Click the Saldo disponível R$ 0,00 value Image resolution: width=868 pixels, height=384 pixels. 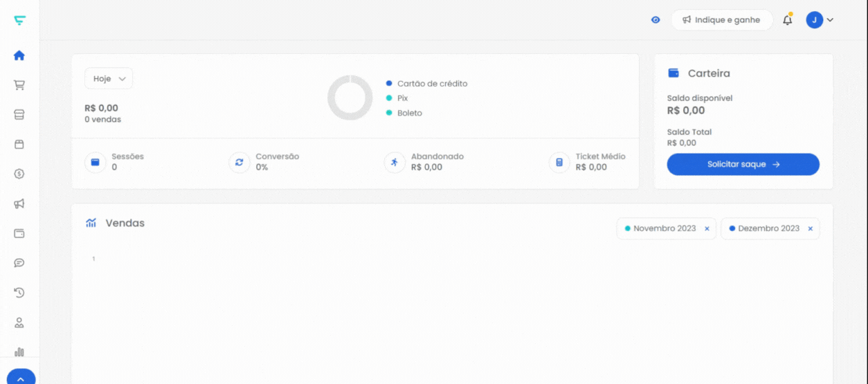[x=686, y=111]
